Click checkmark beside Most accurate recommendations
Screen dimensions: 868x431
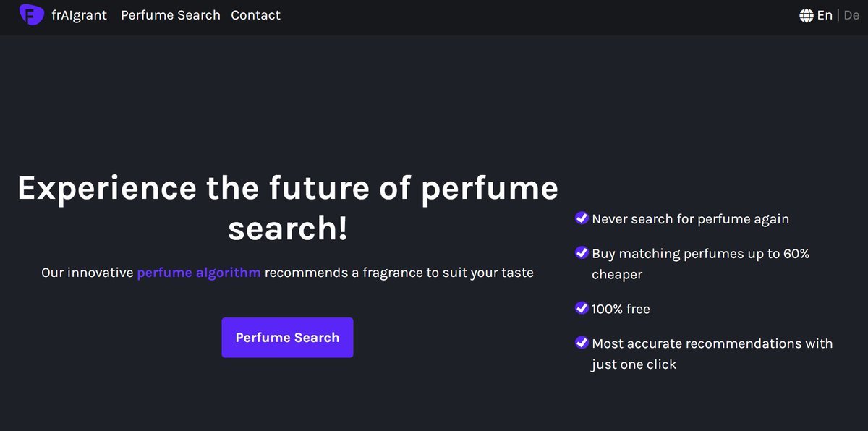coord(582,343)
